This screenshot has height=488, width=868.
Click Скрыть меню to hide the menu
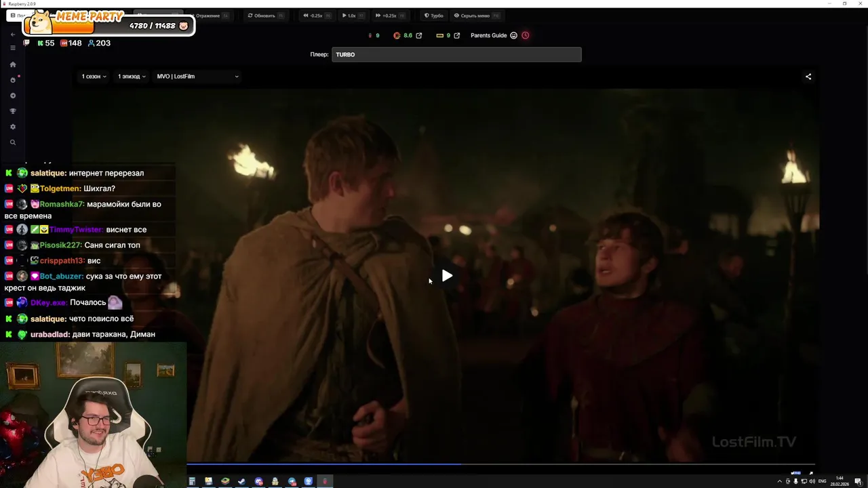tap(477, 16)
